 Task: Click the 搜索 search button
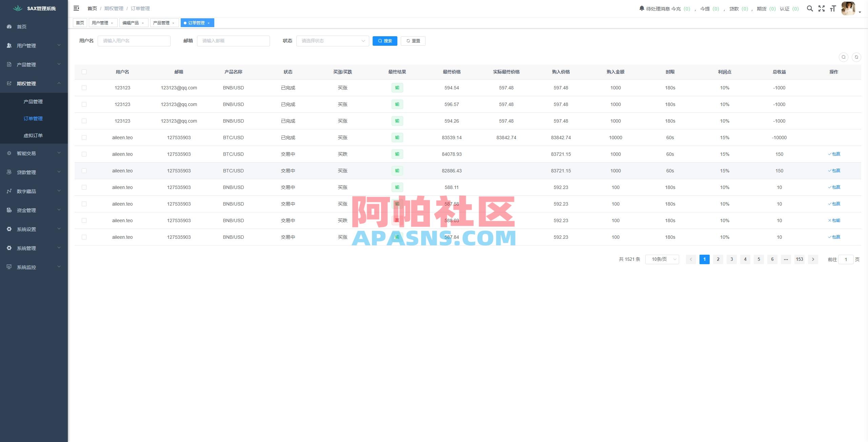coord(385,41)
